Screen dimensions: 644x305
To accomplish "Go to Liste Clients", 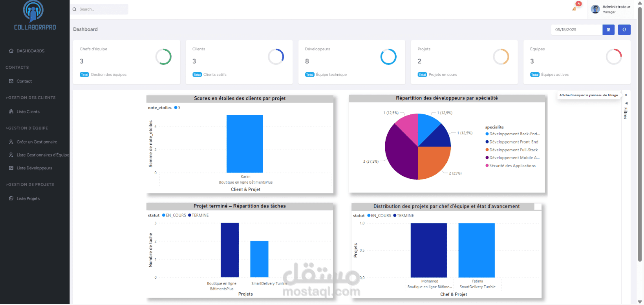I will point(28,112).
